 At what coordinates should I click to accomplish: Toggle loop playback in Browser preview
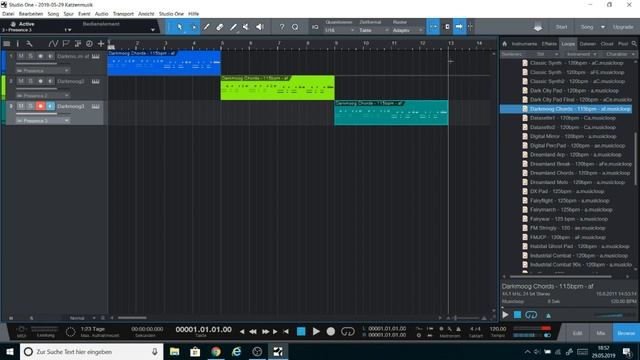[x=531, y=315]
